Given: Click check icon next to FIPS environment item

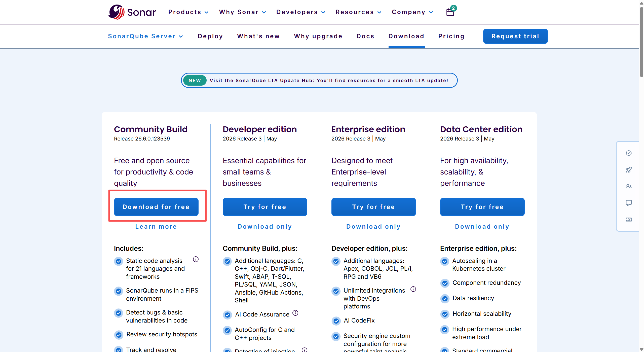Looking at the screenshot, I should click(119, 291).
